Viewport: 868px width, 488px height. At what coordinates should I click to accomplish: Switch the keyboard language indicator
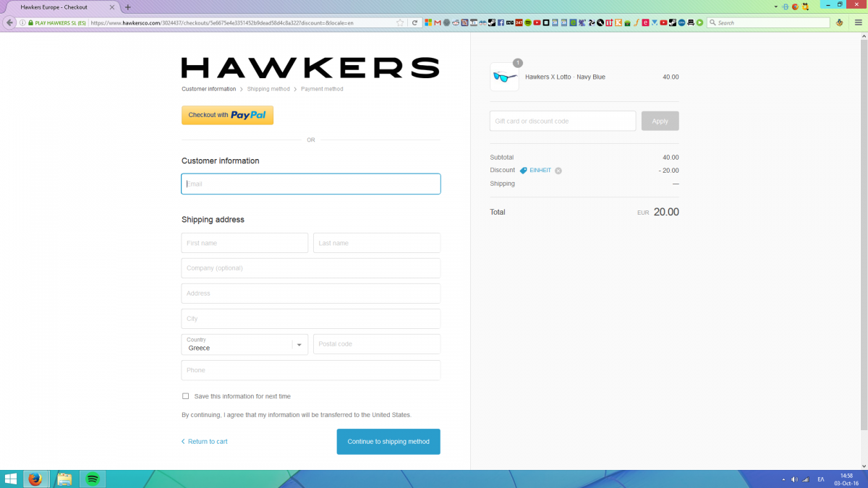pos(821,479)
